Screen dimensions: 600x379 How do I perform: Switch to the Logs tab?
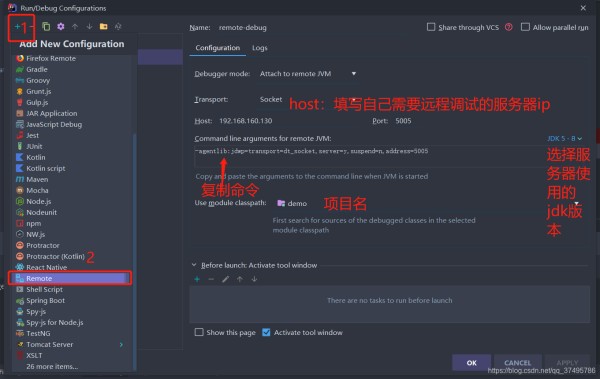[x=259, y=48]
